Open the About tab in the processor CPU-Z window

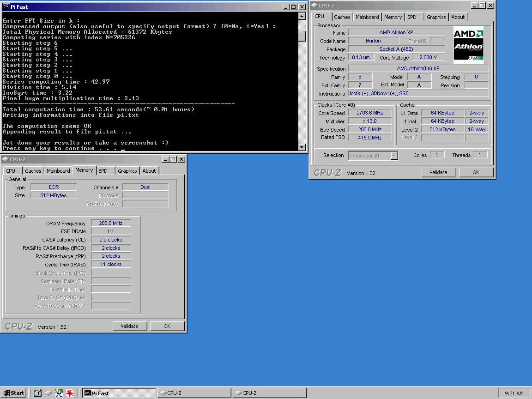click(458, 17)
